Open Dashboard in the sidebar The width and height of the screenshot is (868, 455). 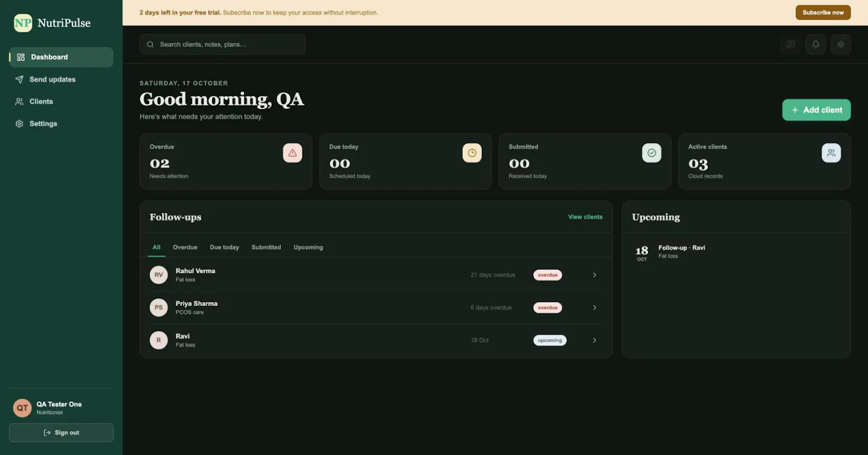(61, 57)
